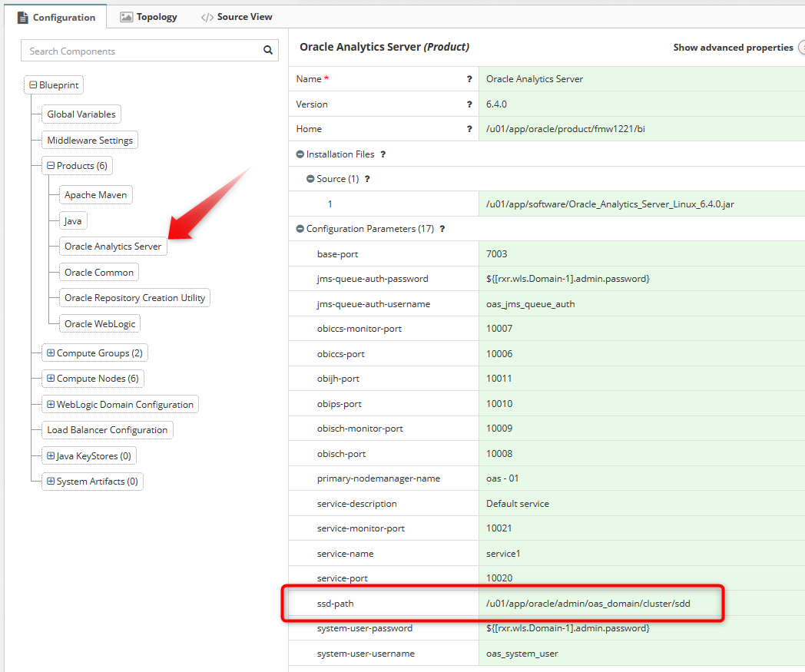This screenshot has height=672, width=805.
Task: Edit service-description Default service value
Action: pyautogui.click(x=641, y=504)
